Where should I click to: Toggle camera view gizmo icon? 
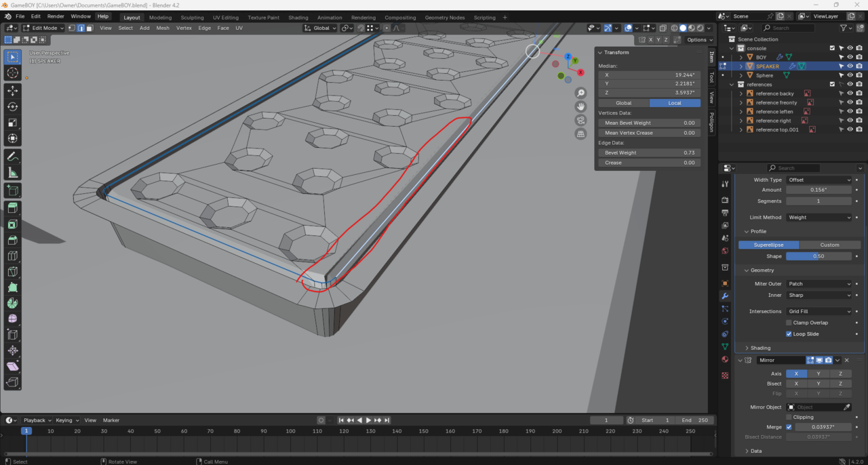[580, 120]
